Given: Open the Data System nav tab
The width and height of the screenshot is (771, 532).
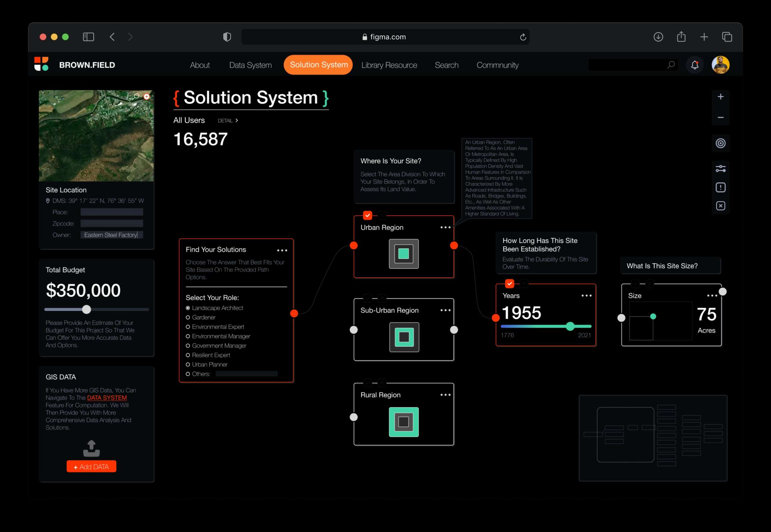Looking at the screenshot, I should coord(250,65).
